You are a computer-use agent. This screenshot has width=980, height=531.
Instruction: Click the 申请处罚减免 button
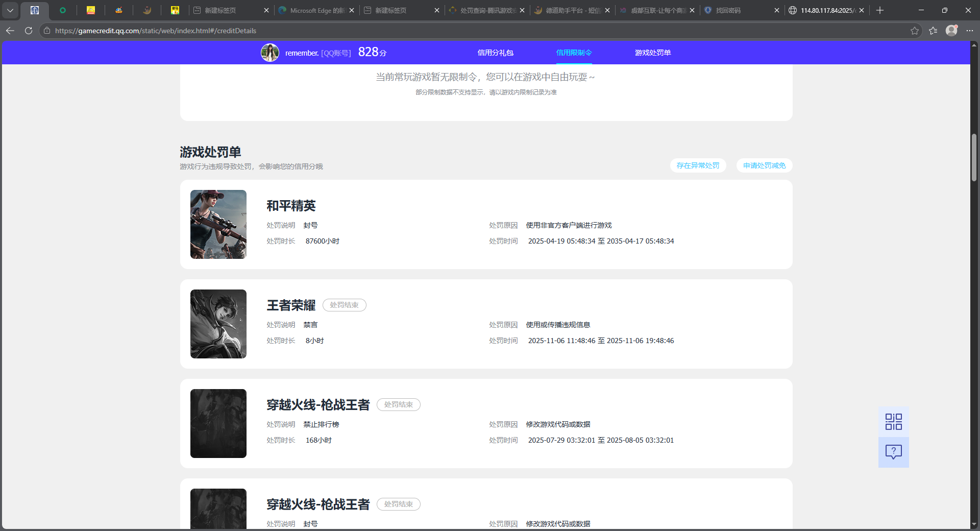[x=764, y=165]
